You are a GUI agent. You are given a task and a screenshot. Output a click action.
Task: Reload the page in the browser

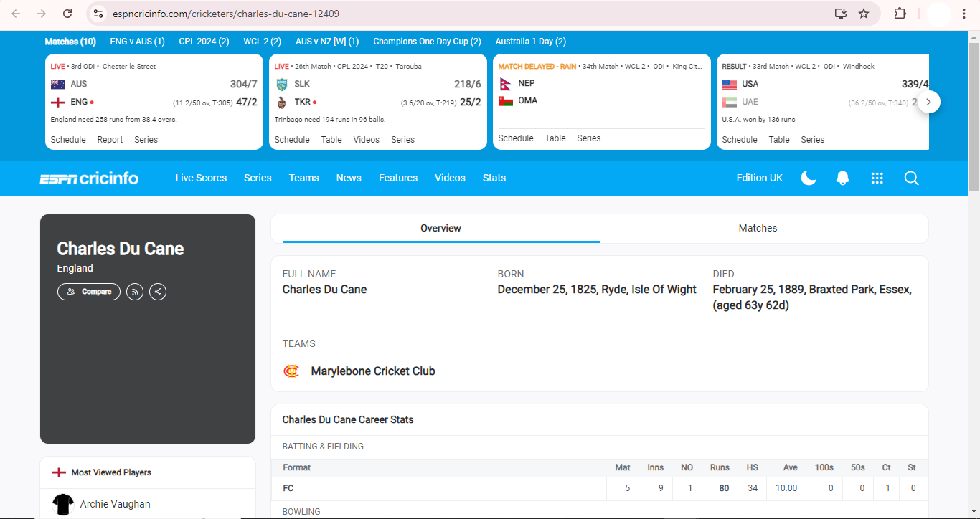67,14
